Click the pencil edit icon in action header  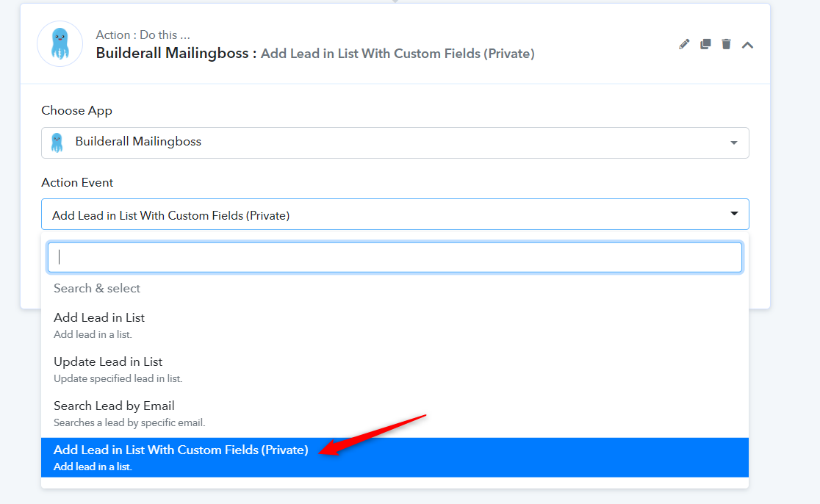tap(684, 44)
